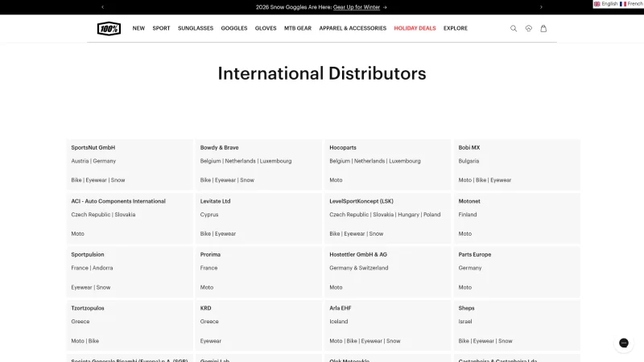Select the Levitate Ltd distributor name
This screenshot has width=644, height=362.
tap(215, 201)
